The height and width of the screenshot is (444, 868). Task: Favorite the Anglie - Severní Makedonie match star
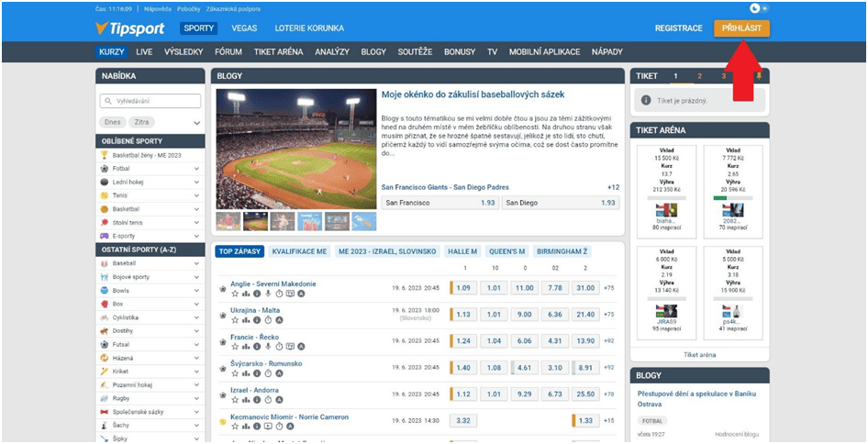[x=235, y=294]
